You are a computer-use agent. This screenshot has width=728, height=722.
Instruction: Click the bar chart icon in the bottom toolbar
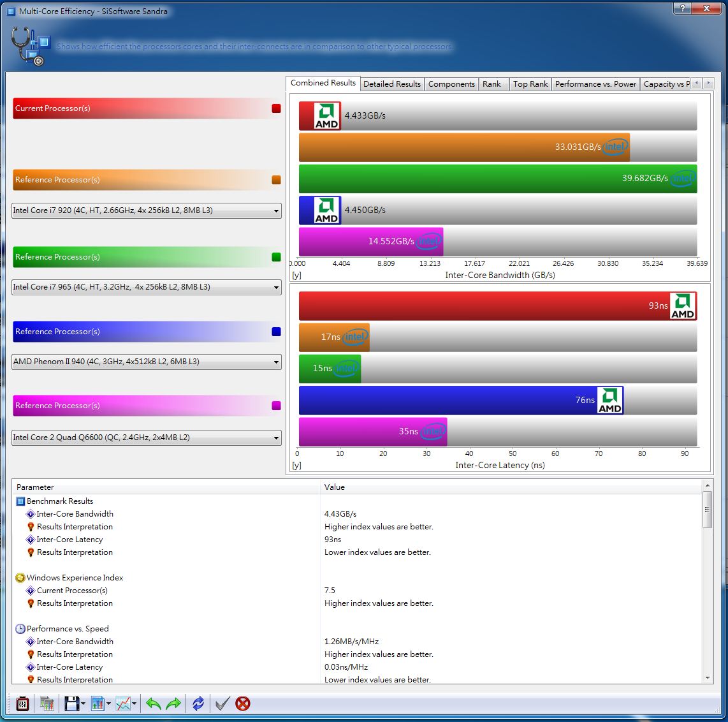(98, 704)
